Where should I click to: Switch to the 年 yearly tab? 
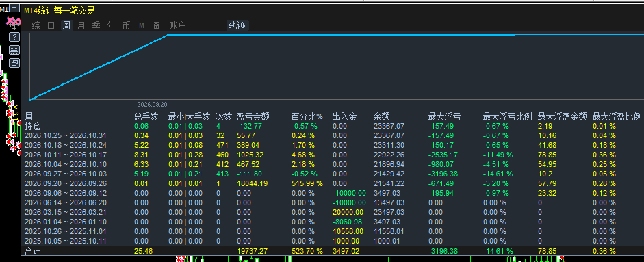(x=112, y=25)
